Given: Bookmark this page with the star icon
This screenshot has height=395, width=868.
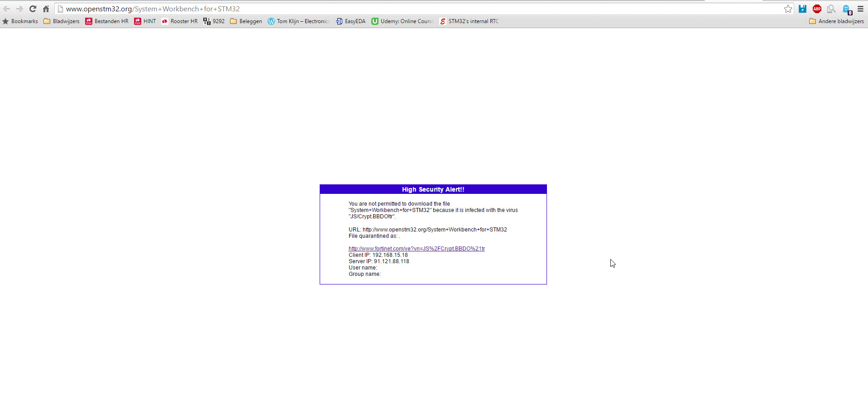Looking at the screenshot, I should pyautogui.click(x=788, y=9).
